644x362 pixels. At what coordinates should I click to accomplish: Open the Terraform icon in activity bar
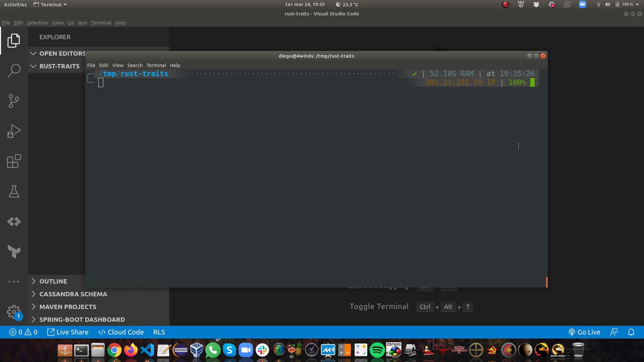[x=14, y=252]
